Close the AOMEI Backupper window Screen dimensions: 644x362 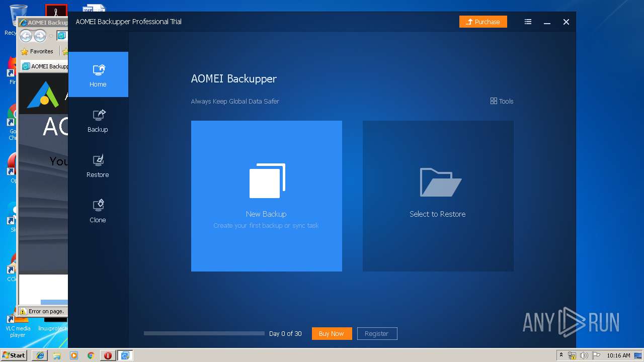point(566,22)
